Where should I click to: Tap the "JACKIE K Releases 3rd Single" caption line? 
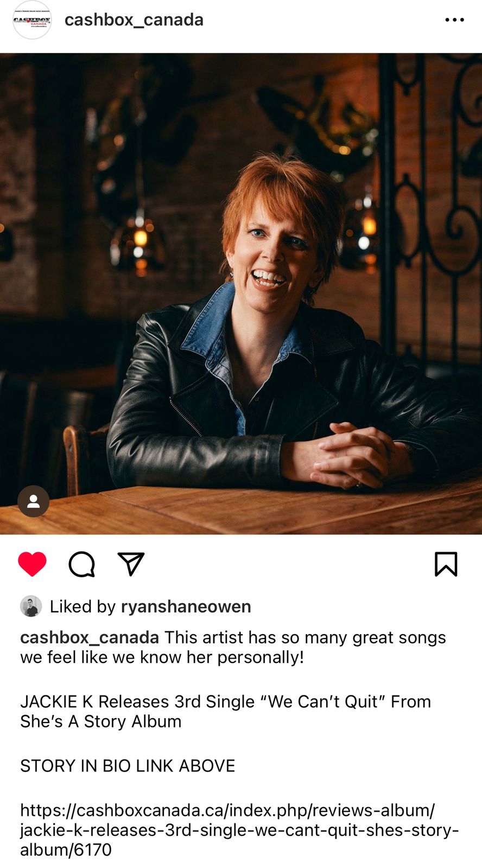(x=226, y=702)
